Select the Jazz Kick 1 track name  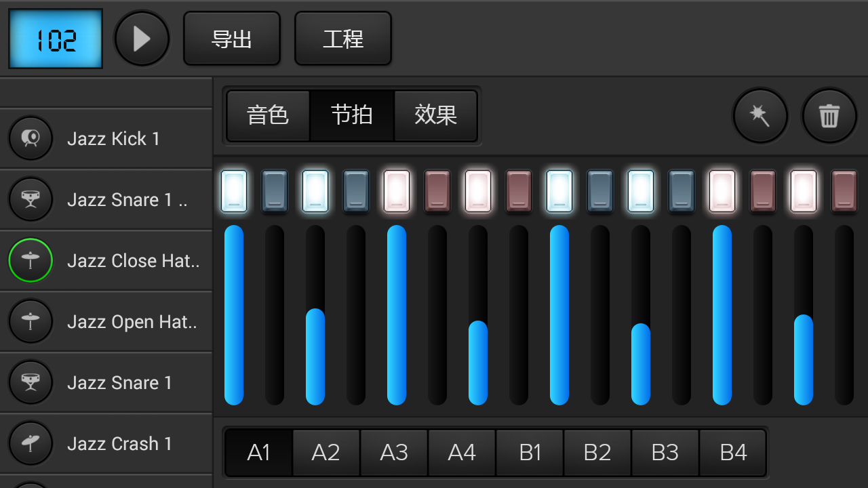click(113, 139)
